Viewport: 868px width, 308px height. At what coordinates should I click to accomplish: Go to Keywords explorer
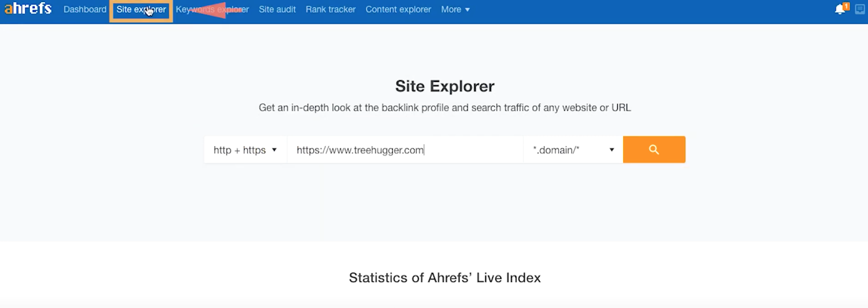tap(212, 9)
